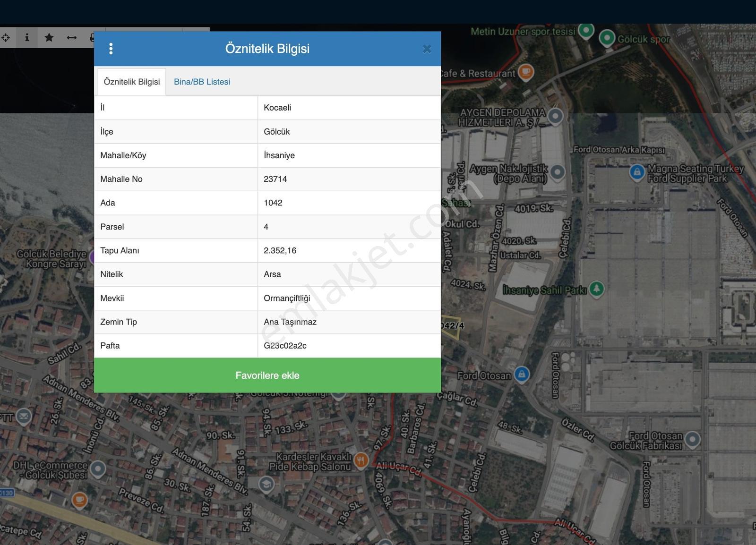Switch to Bina/BB Listesi tab
The image size is (756, 545).
[202, 82]
